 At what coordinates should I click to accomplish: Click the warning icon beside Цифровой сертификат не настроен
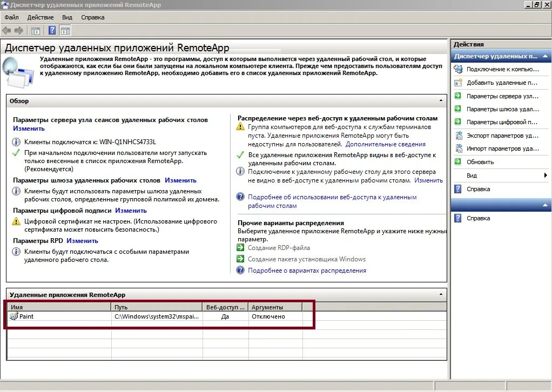(x=16, y=221)
